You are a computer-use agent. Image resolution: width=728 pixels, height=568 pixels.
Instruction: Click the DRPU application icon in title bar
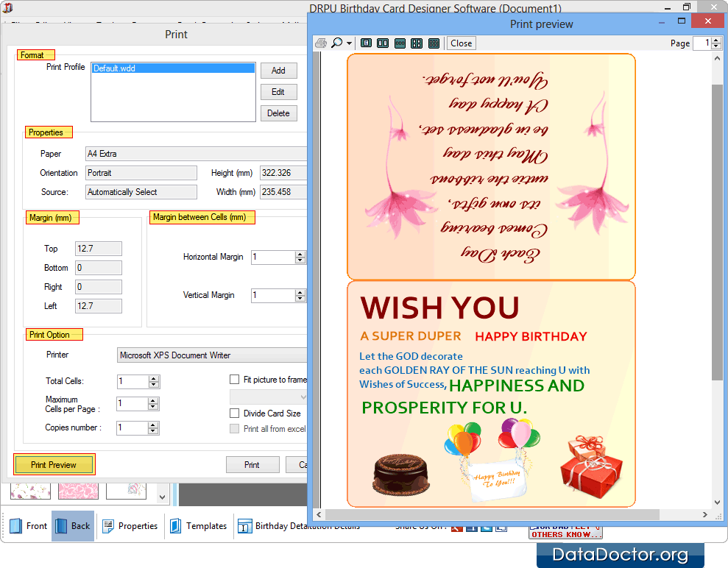(x=8, y=7)
